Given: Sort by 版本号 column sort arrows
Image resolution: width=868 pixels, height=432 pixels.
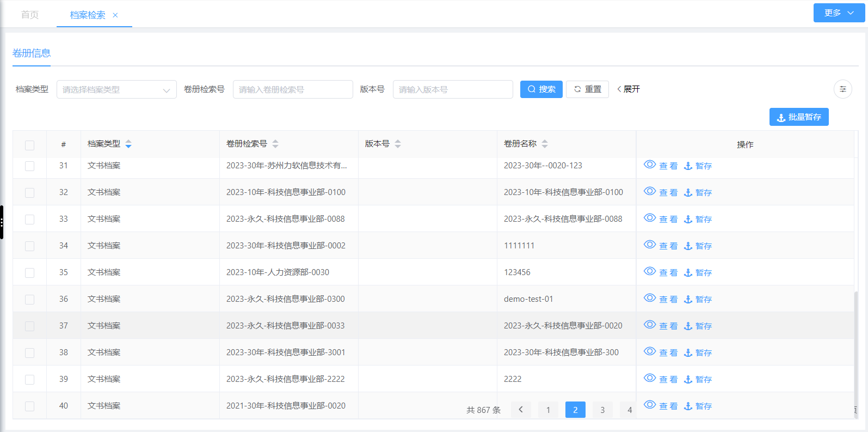Looking at the screenshot, I should (398, 144).
